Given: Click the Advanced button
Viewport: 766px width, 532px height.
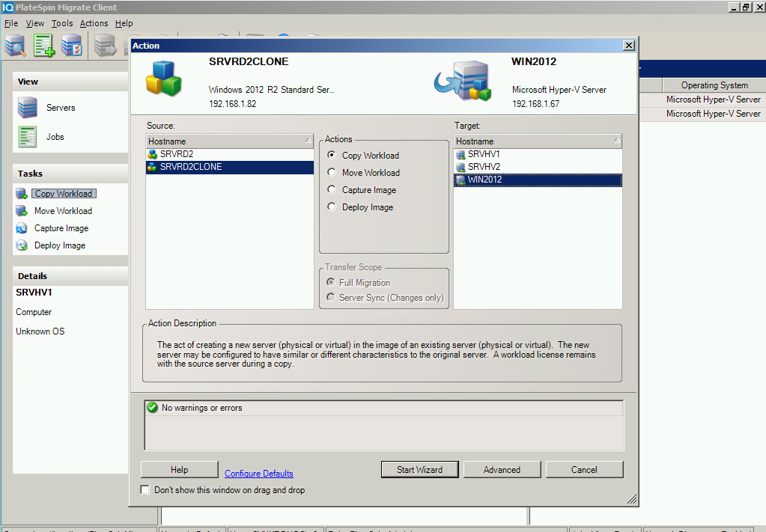Looking at the screenshot, I should (x=502, y=470).
